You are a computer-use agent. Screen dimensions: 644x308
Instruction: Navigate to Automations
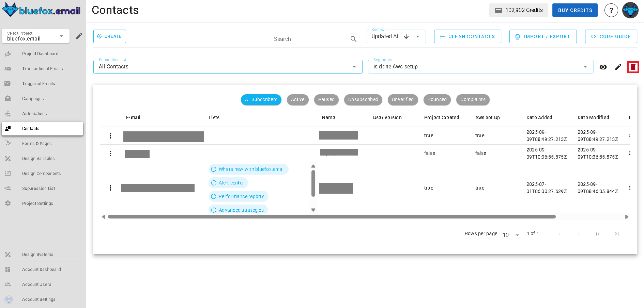point(34,113)
